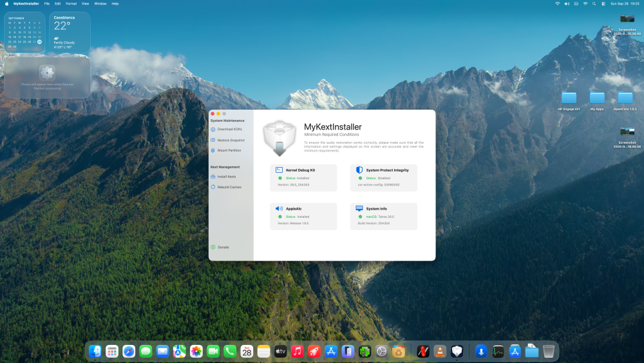Open Activity Monitor from the Dock

(498, 351)
